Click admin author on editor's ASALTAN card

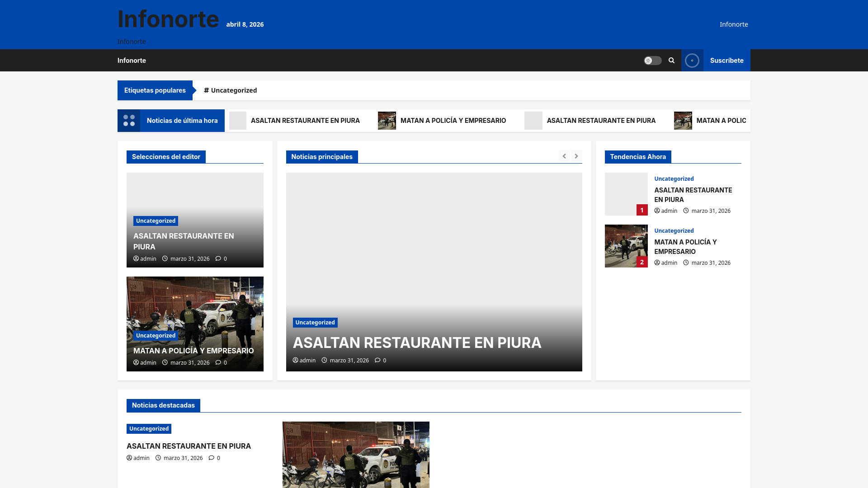click(x=145, y=259)
